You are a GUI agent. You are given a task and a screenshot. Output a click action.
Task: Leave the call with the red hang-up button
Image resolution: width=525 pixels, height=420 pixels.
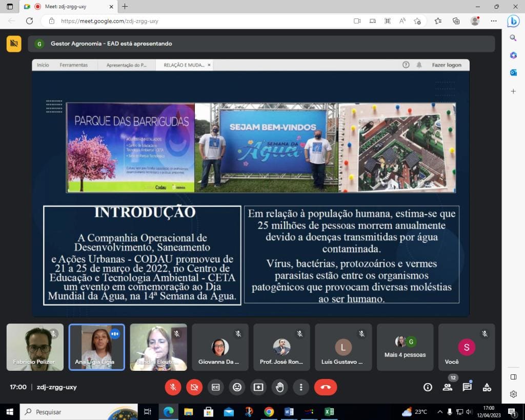(x=326, y=387)
